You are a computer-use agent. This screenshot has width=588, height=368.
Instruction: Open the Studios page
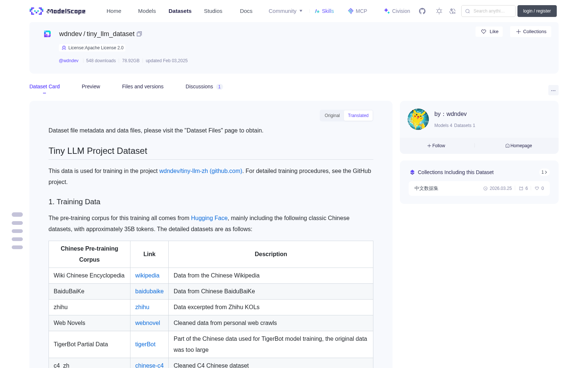click(213, 11)
